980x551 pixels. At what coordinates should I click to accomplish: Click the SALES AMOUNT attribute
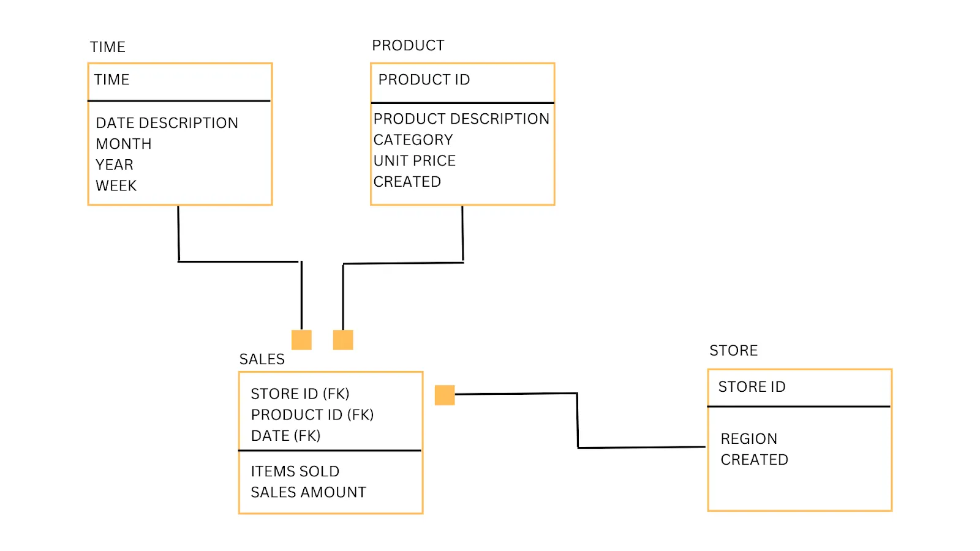309,492
